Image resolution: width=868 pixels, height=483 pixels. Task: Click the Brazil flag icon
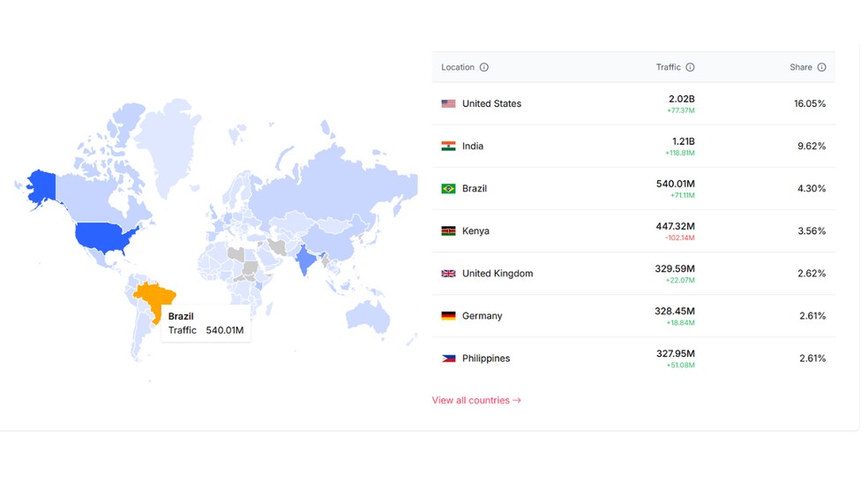click(x=448, y=188)
